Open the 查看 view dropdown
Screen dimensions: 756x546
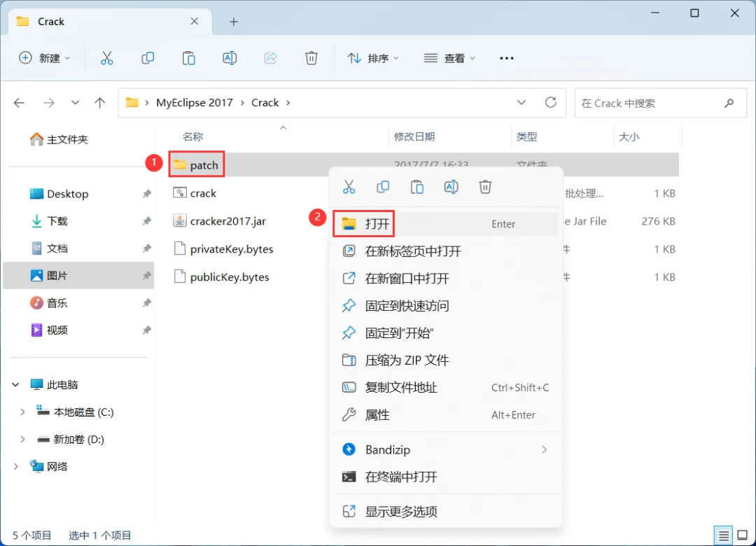(449, 58)
